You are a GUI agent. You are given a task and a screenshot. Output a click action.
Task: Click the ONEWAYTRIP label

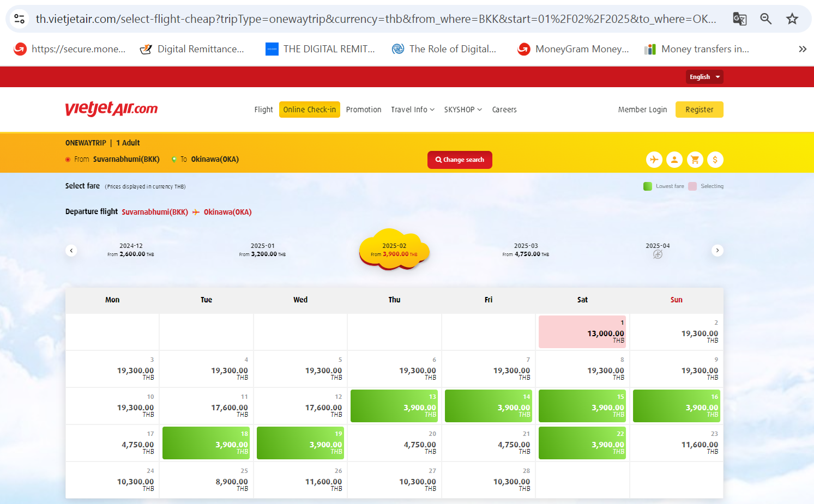pyautogui.click(x=86, y=143)
